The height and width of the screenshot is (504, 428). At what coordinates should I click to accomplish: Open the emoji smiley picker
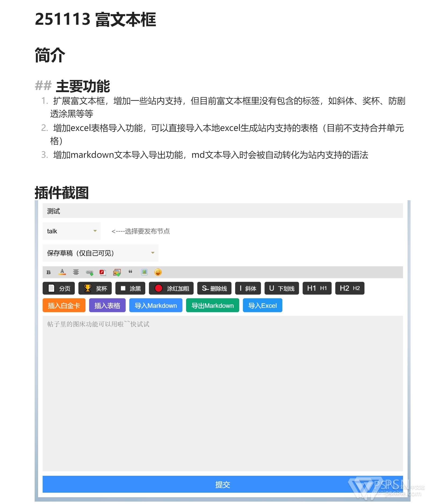point(158,272)
